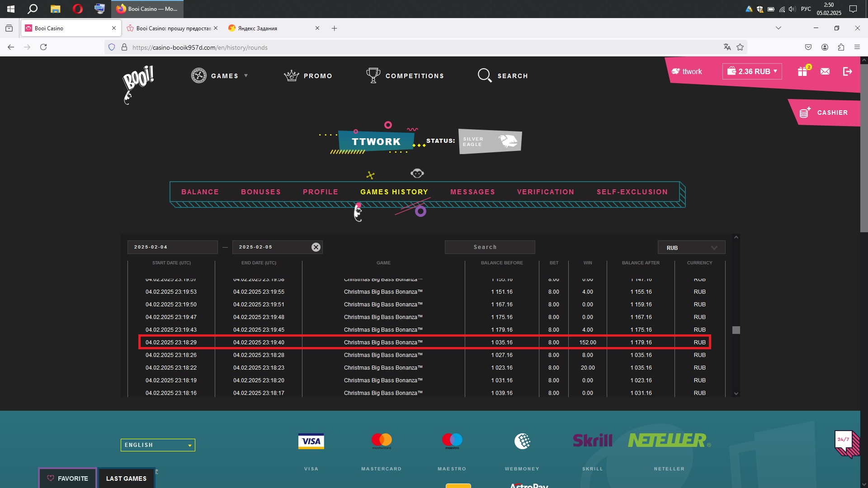
Task: Click the save to Pocket icon
Action: [808, 47]
